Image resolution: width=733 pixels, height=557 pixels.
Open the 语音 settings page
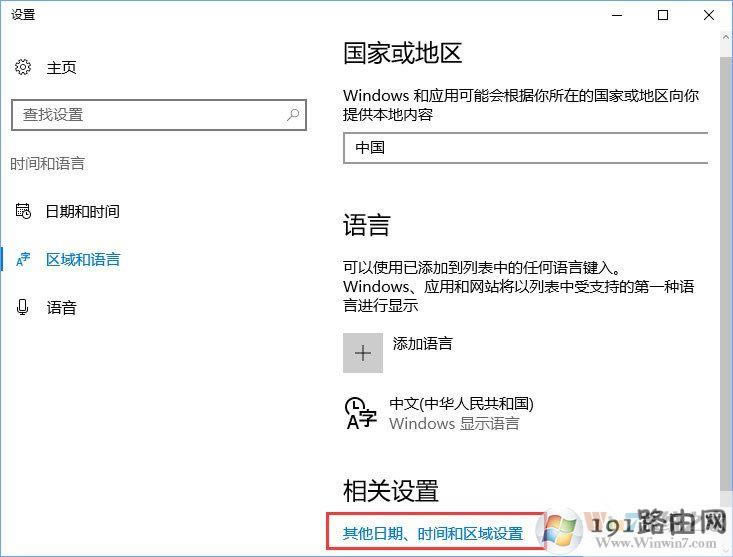click(61, 307)
